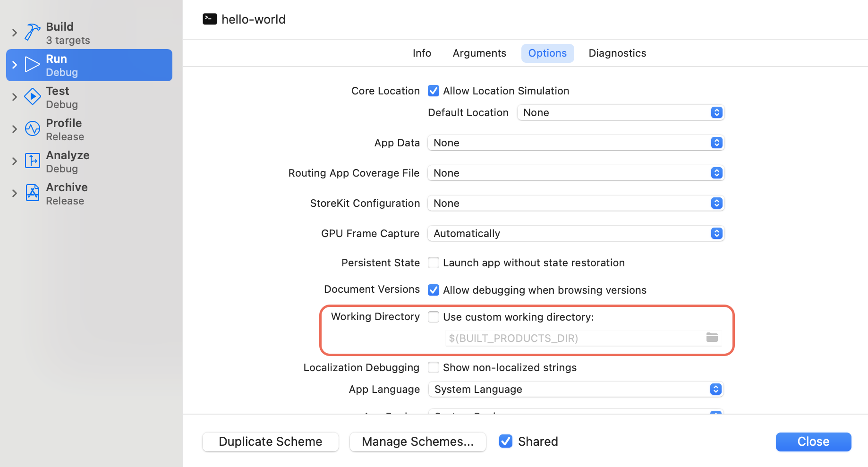This screenshot has width=868, height=467.
Task: Enable Launch app without state restoration
Action: (x=433, y=263)
